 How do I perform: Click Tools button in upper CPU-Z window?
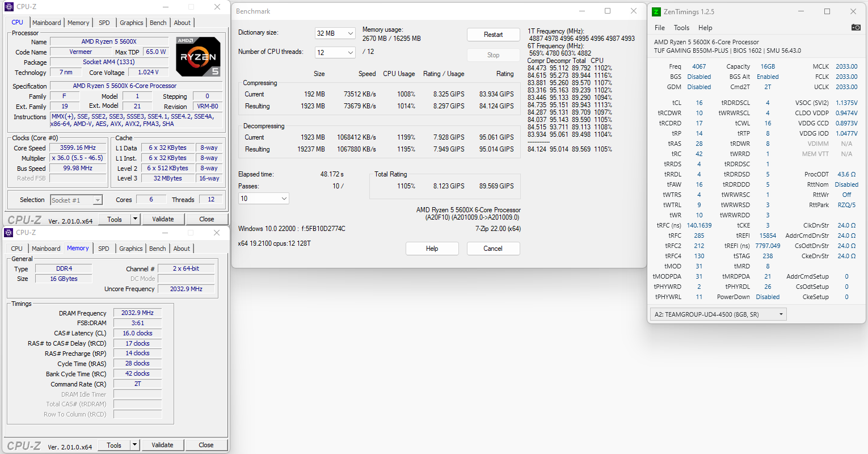[115, 219]
